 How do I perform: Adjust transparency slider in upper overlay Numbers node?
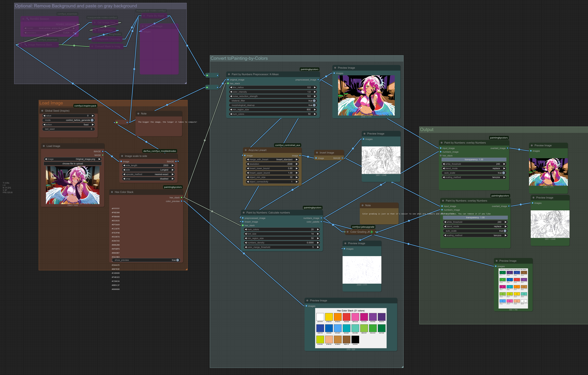[x=474, y=160]
